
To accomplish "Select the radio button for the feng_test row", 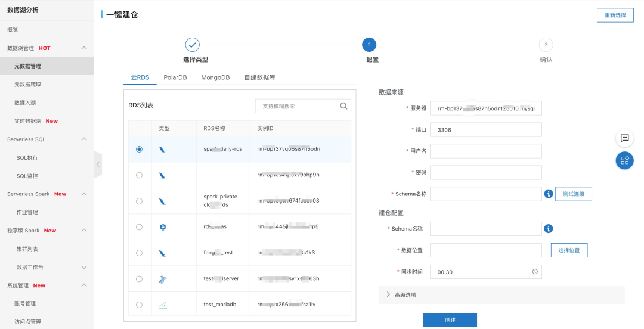I will pos(139,253).
